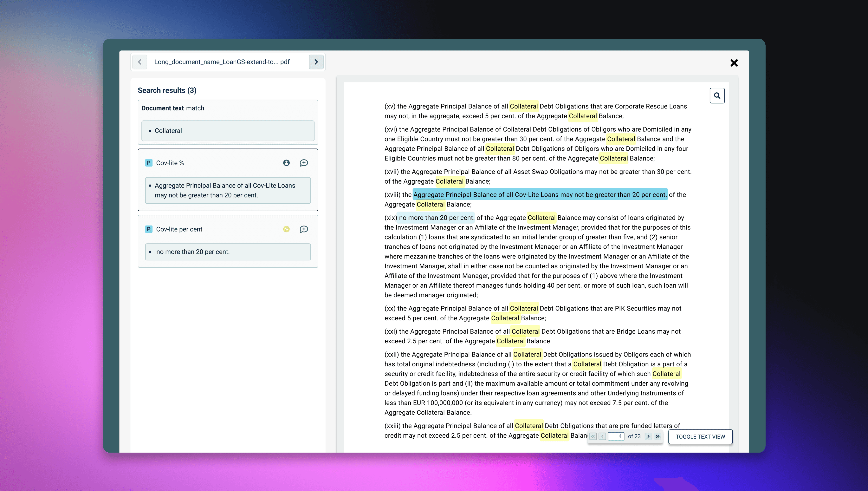Click the Cov-lite per cent card title
Viewport: 868px width, 491px height.
179,229
